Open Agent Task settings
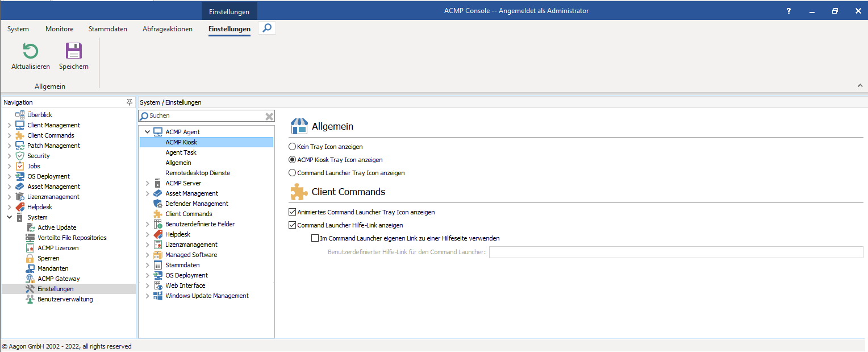Image resolution: width=868 pixels, height=352 pixels. [181, 152]
